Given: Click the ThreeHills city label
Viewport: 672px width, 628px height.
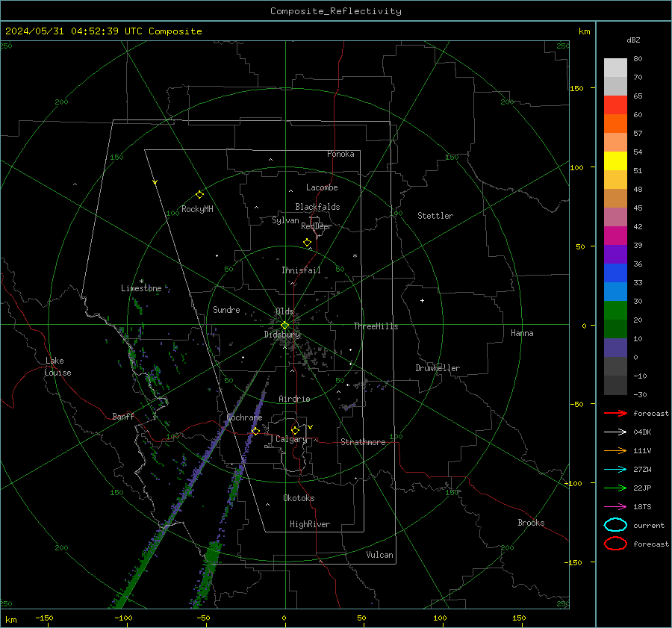Looking at the screenshot, I should [376, 326].
